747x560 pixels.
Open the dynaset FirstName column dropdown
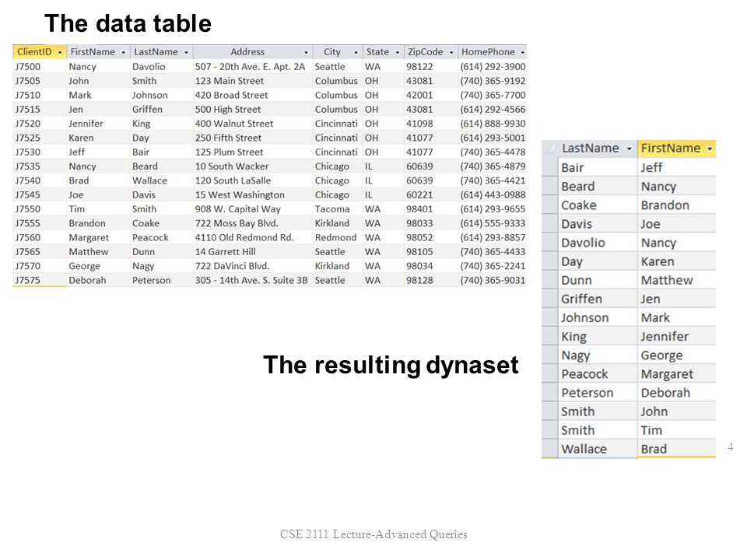coord(710,149)
